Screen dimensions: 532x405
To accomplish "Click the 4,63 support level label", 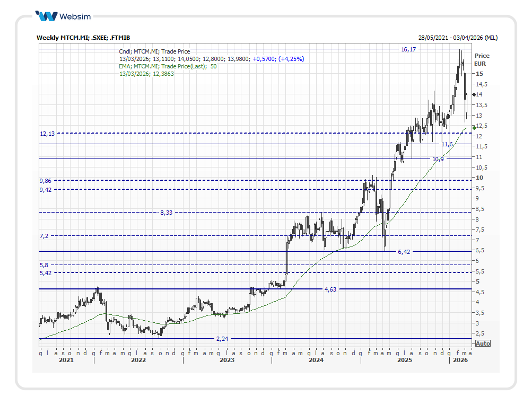I will [x=330, y=289].
